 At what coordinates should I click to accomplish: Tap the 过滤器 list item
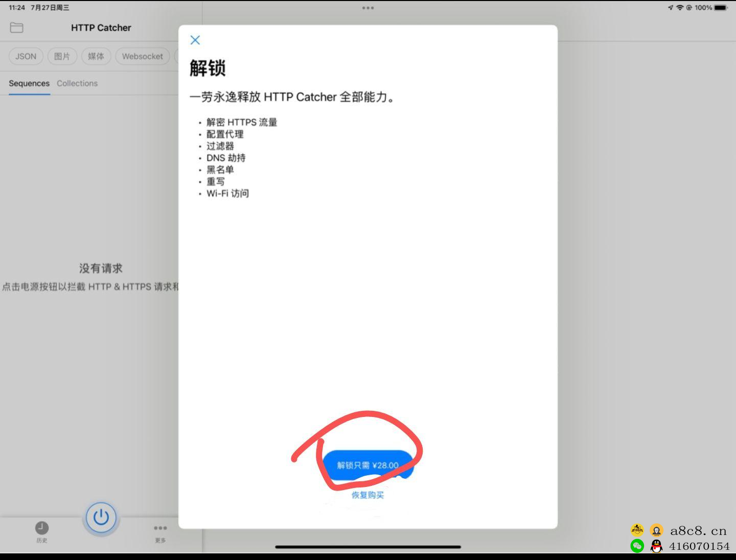pyautogui.click(x=220, y=146)
